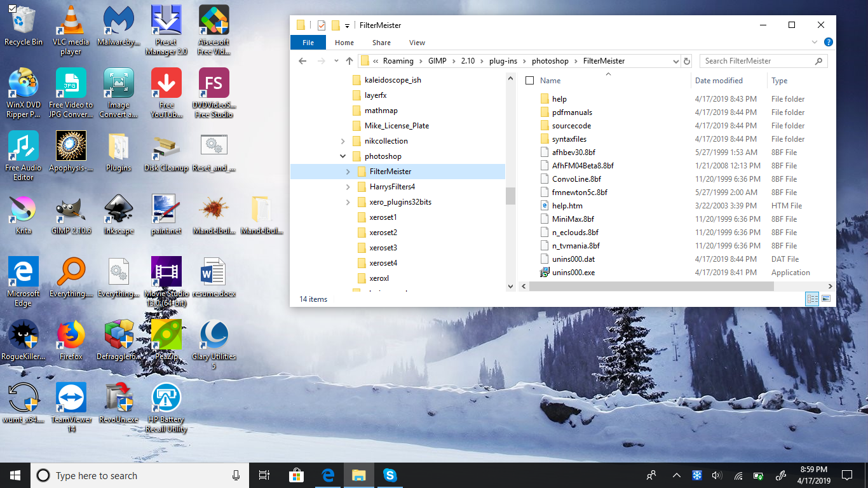This screenshot has width=868, height=488.
Task: Collapse the photoshop folder in tree
Action: [x=343, y=156]
